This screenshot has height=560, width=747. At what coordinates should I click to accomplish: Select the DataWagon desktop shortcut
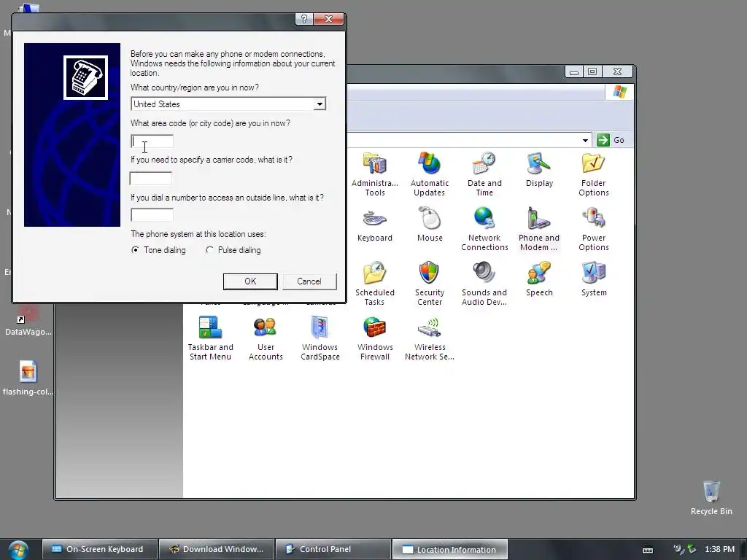pos(28,321)
